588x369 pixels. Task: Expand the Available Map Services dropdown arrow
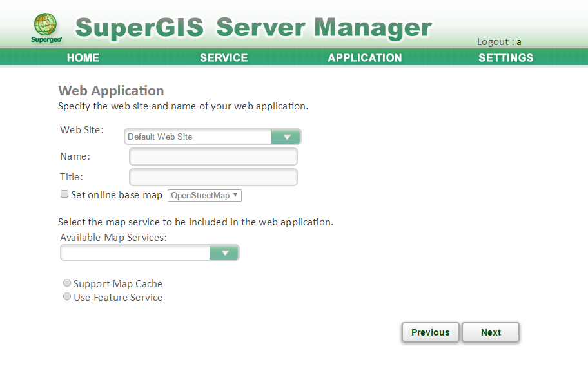point(224,253)
